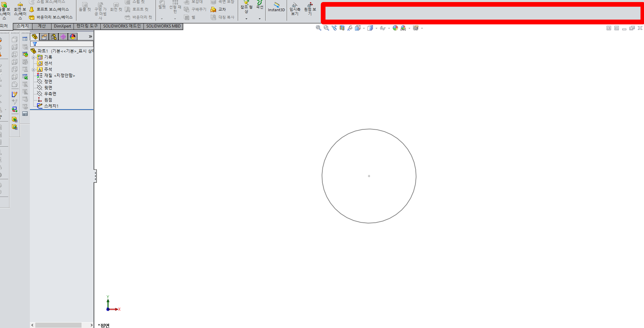
Task: Switch to the SOLIDWORKS MBD tab
Action: coord(163,26)
